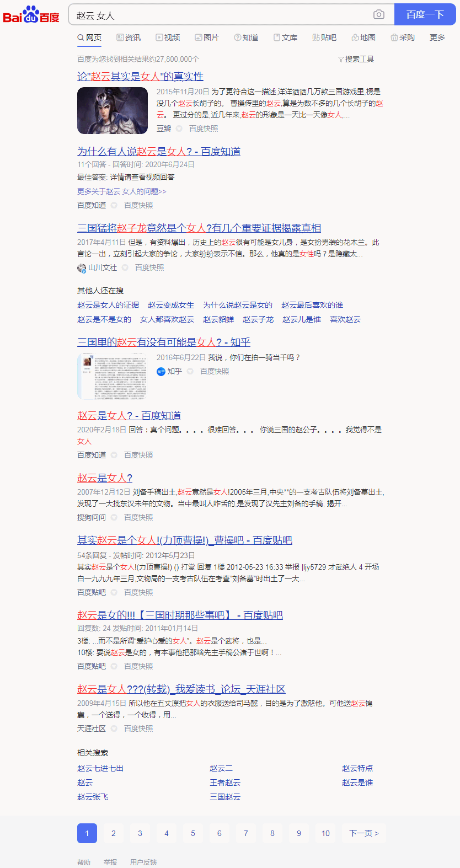Click the Baidu logo
This screenshot has height=868, width=460.
point(31,15)
